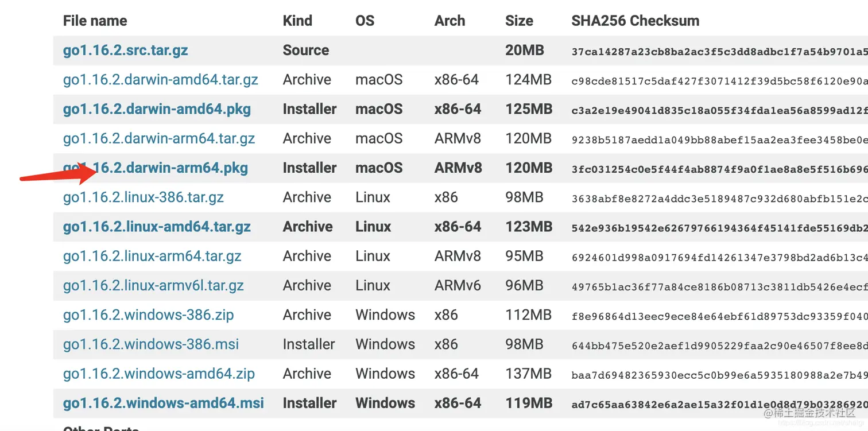The height and width of the screenshot is (431, 868).
Task: Click the File name column header
Action: (x=95, y=21)
